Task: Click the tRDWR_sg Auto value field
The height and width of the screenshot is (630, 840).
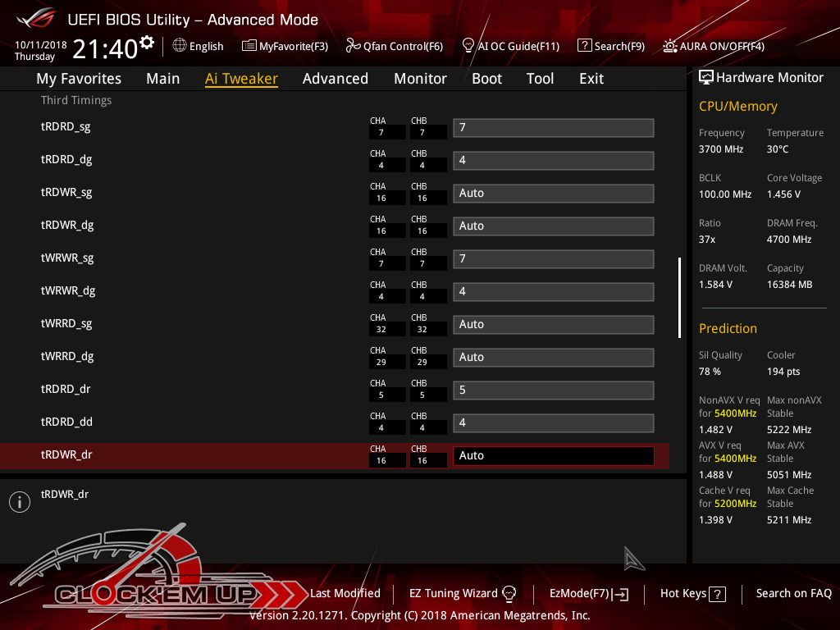Action: pyautogui.click(x=553, y=194)
